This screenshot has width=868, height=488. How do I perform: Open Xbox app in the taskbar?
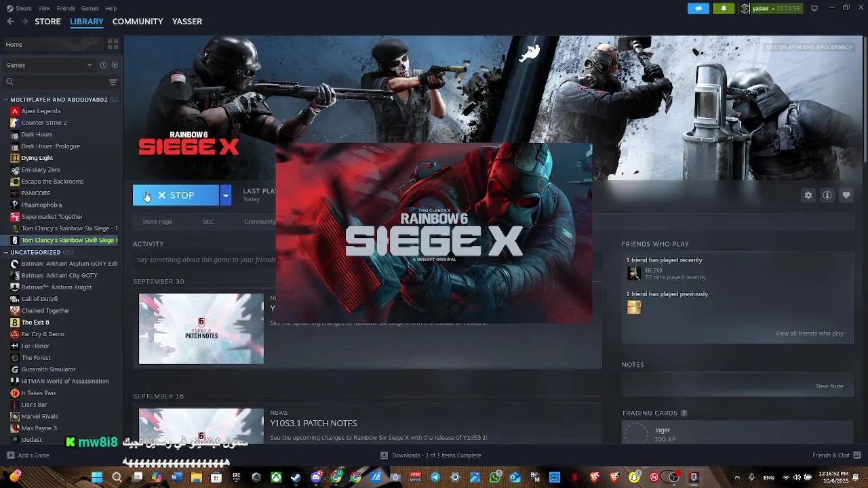276,477
